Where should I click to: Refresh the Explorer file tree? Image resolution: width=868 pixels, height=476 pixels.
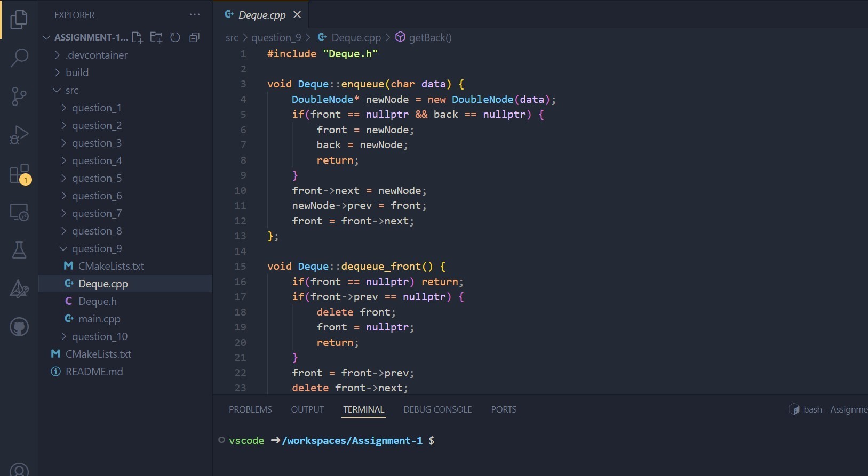[x=175, y=37]
